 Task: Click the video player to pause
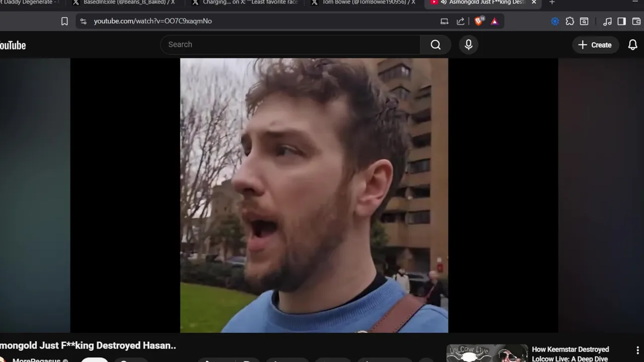(314, 195)
